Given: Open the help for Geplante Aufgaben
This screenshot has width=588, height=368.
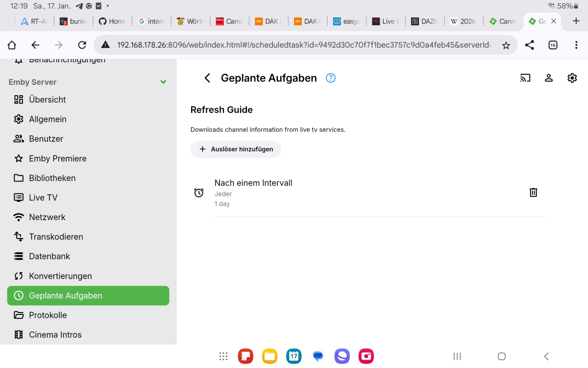Looking at the screenshot, I should (x=330, y=78).
